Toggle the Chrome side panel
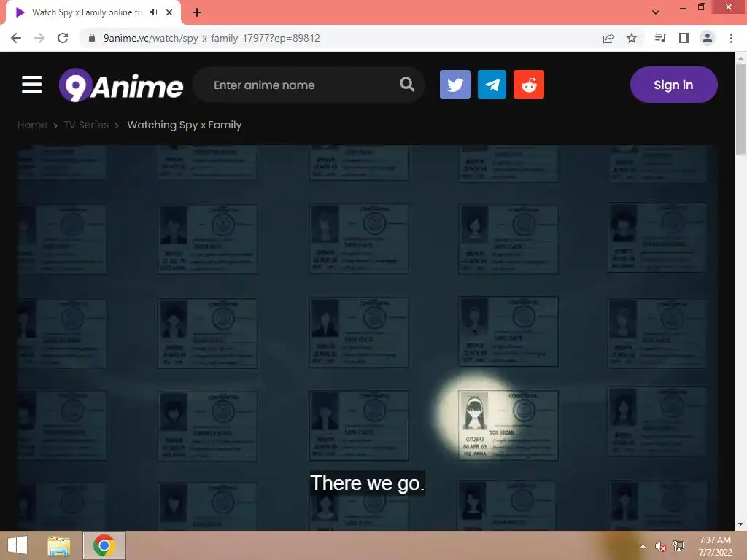747x560 pixels. [x=684, y=38]
